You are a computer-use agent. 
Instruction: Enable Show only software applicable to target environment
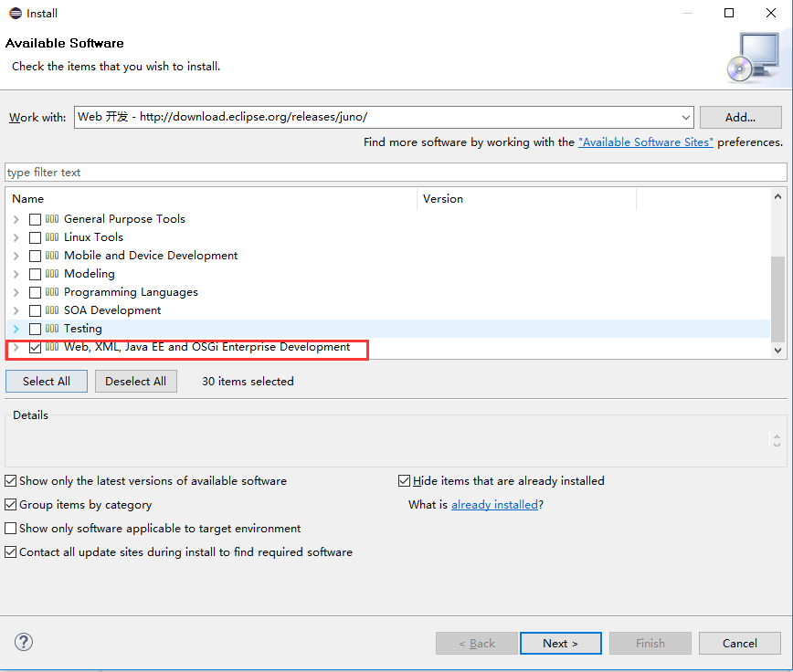(x=11, y=528)
